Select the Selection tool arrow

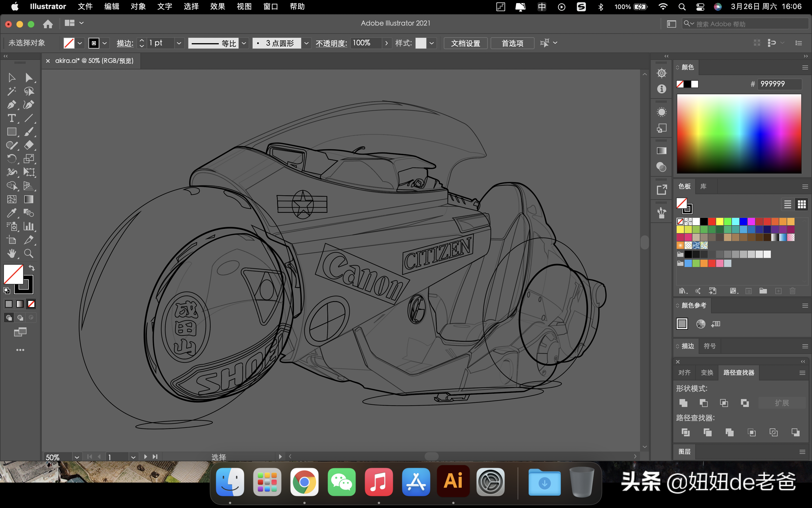(x=12, y=78)
